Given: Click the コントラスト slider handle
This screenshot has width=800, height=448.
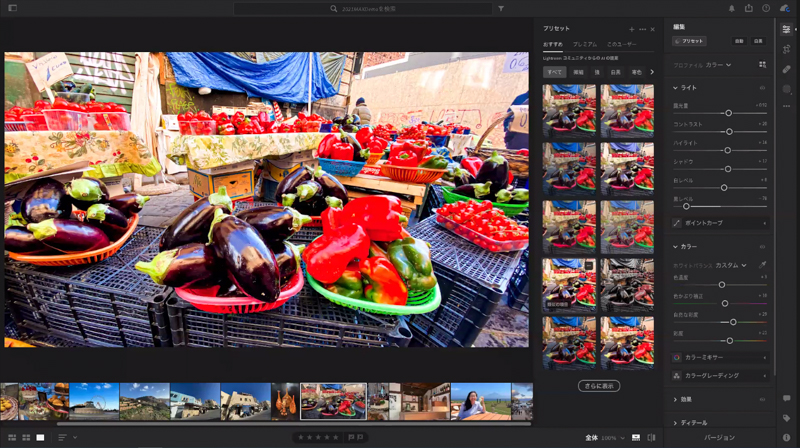Looking at the screenshot, I should click(729, 132).
